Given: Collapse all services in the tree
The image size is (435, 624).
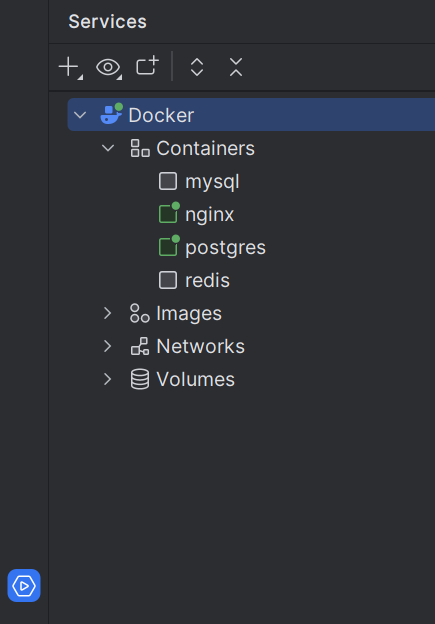Looking at the screenshot, I should click(236, 67).
